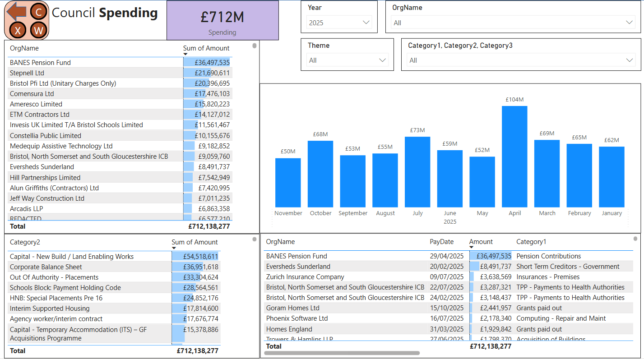Viewport: 644px width, 359px height.
Task: Click sort arrow under Category2 table's Sum of Amount
Action: pyautogui.click(x=174, y=249)
